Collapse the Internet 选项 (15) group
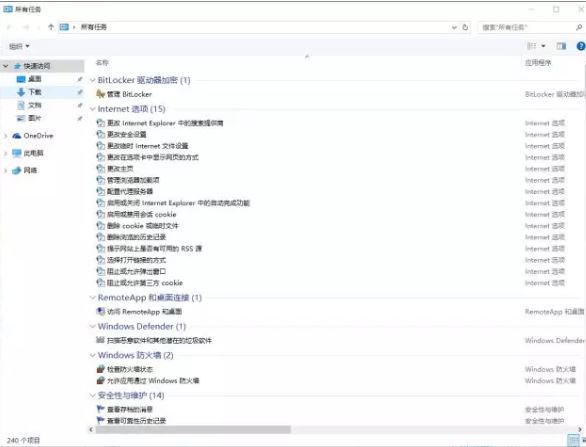 click(93, 109)
